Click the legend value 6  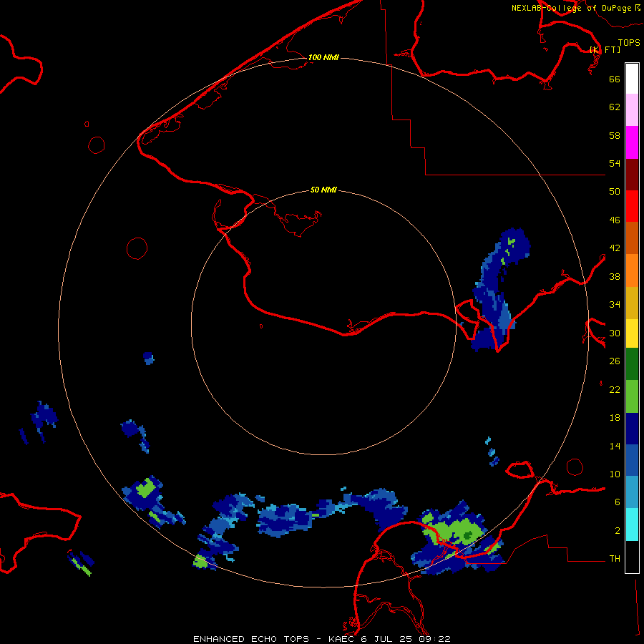618,502
